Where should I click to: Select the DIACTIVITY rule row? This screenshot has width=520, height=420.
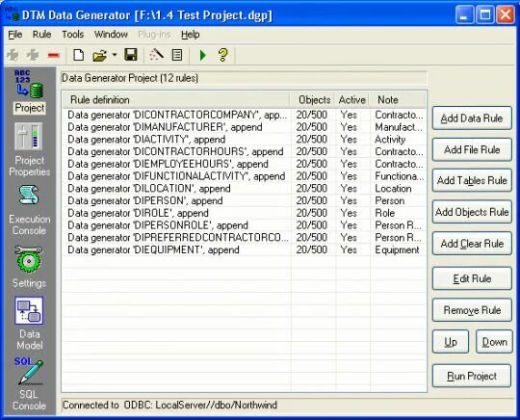tap(244, 140)
